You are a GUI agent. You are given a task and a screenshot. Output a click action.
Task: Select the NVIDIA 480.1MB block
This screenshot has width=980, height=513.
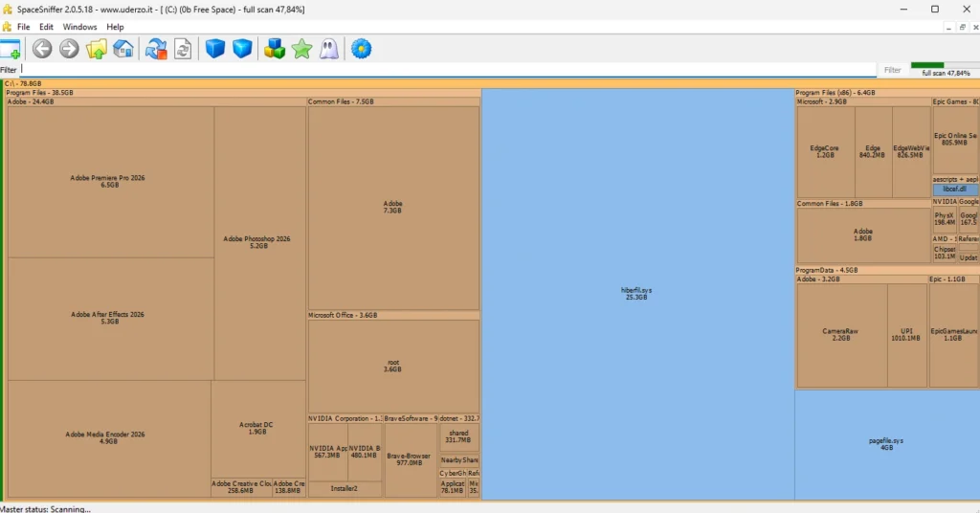tap(365, 452)
